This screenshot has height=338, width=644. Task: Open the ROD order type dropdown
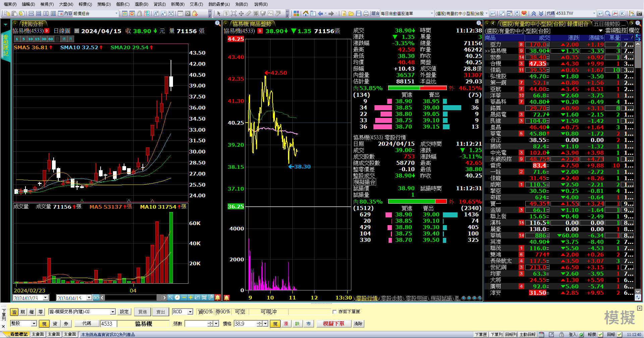pos(190,312)
